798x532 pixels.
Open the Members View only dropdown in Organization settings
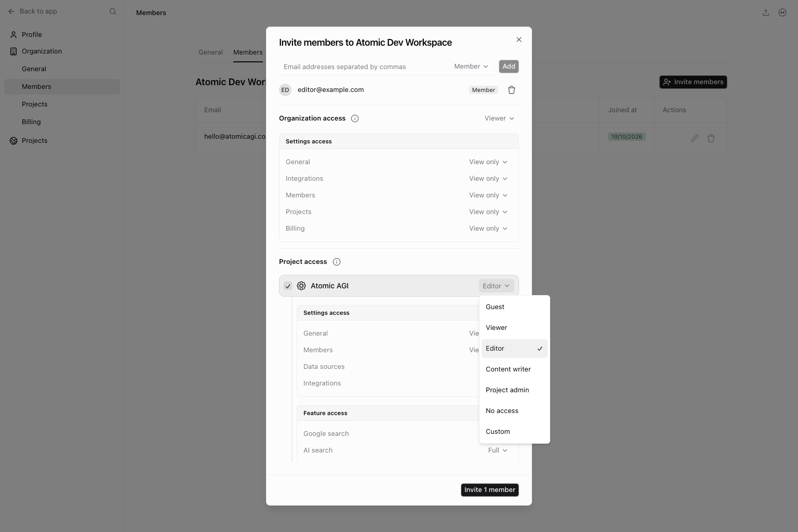[x=488, y=195]
